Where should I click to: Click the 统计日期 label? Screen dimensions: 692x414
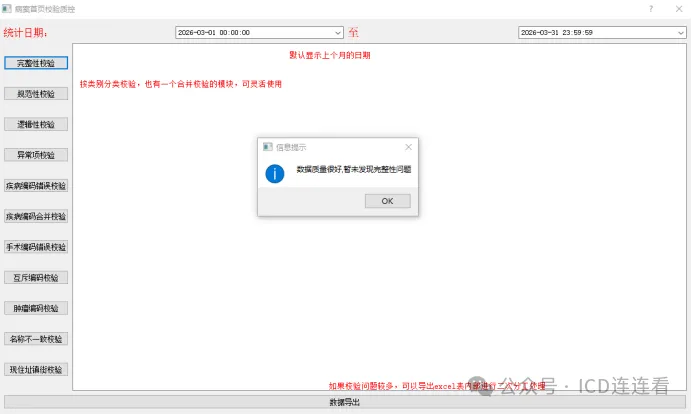tap(25, 33)
